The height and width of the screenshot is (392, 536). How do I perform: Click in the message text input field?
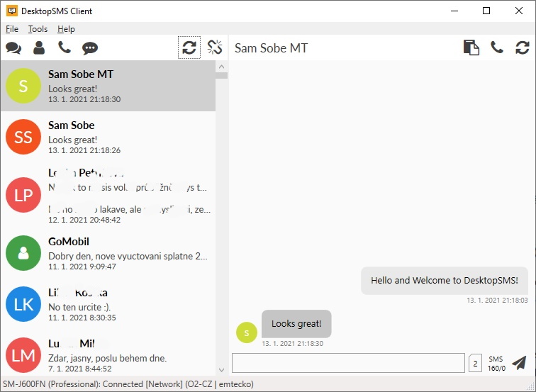(348, 363)
